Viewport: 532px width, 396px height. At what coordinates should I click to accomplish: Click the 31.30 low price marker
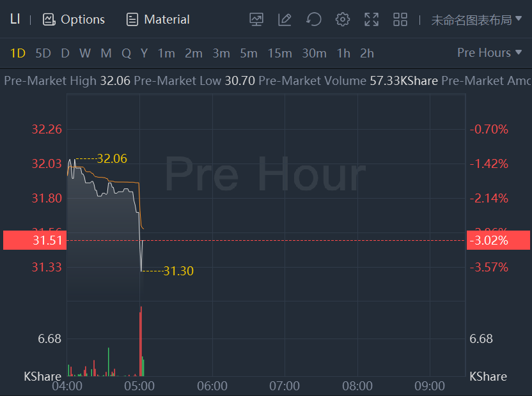178,271
